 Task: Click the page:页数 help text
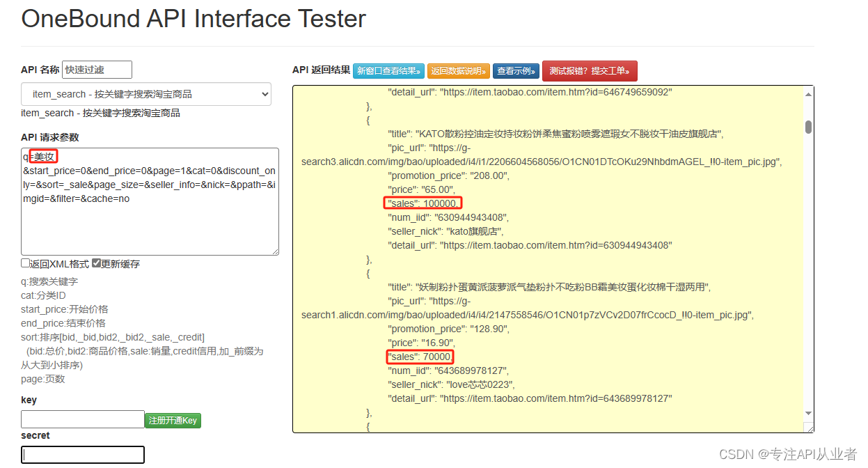(43, 379)
